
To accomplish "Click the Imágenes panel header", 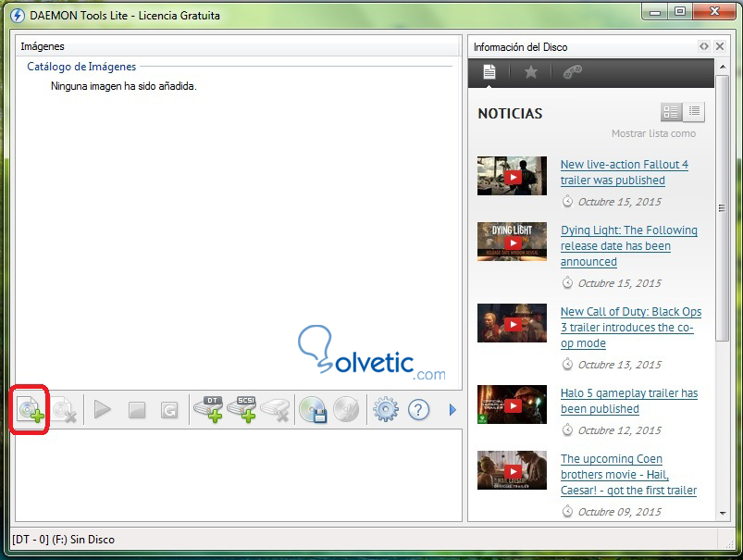I will point(239,46).
